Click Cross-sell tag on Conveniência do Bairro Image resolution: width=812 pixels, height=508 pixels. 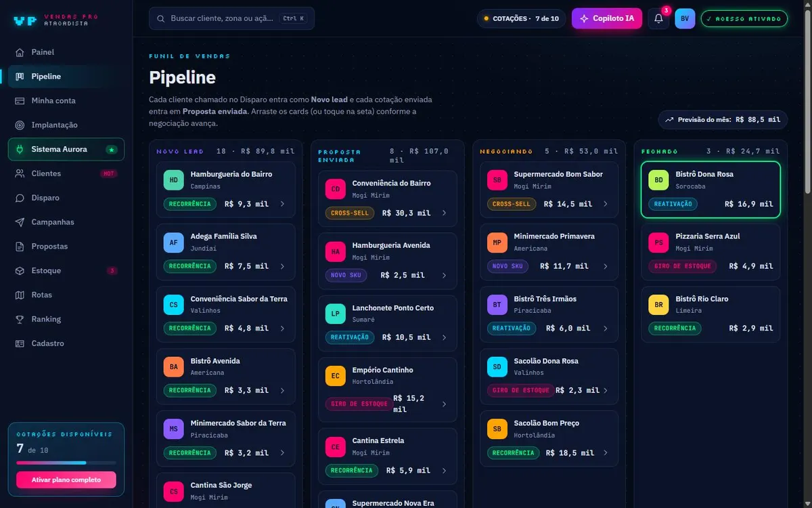point(350,213)
